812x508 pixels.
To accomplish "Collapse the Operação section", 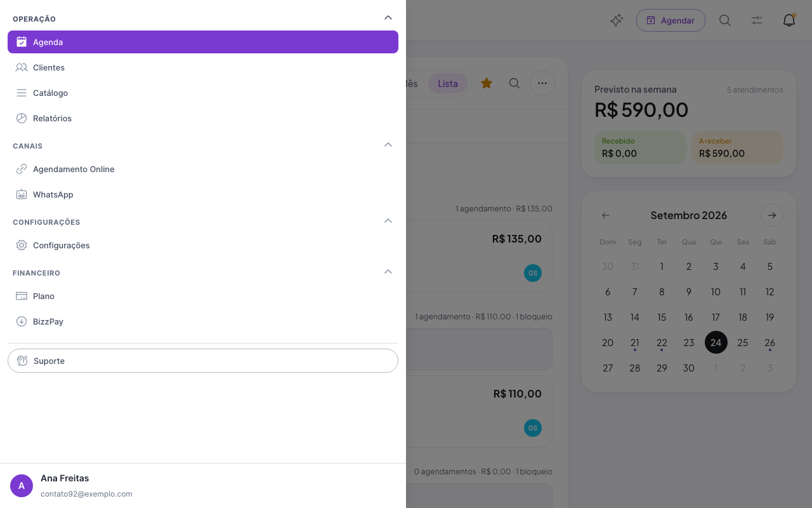I will (388, 18).
